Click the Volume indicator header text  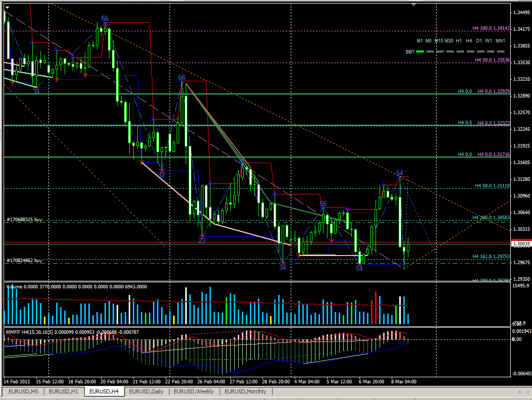[x=77, y=286]
